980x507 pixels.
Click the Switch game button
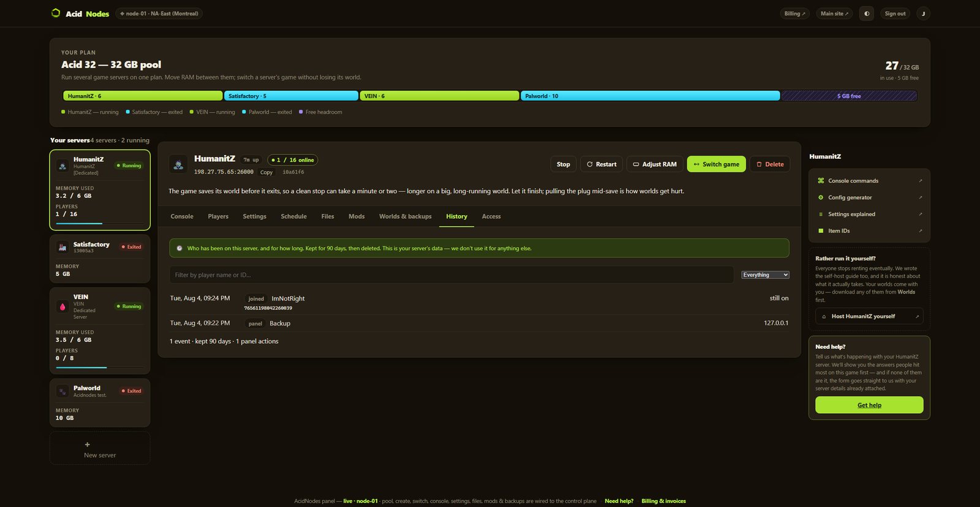(717, 164)
